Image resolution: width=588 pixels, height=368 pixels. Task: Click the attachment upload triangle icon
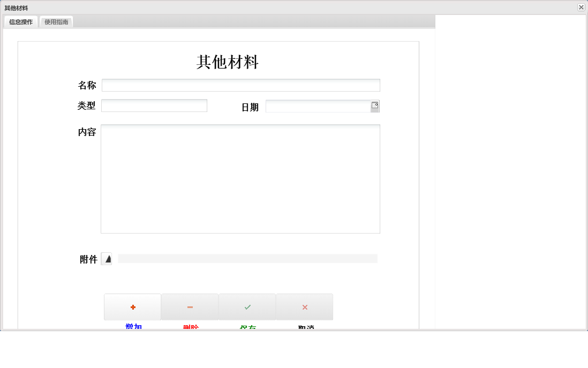click(x=107, y=259)
